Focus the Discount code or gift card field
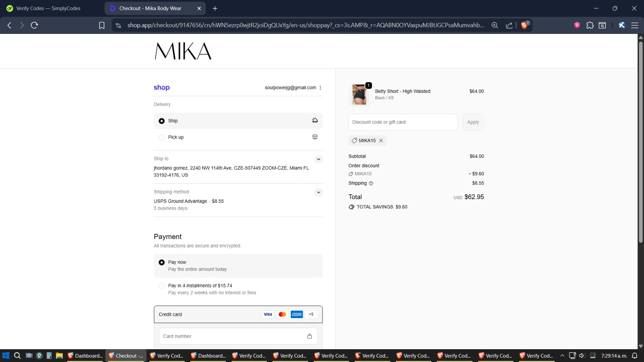The width and height of the screenshot is (644, 362). point(403,122)
